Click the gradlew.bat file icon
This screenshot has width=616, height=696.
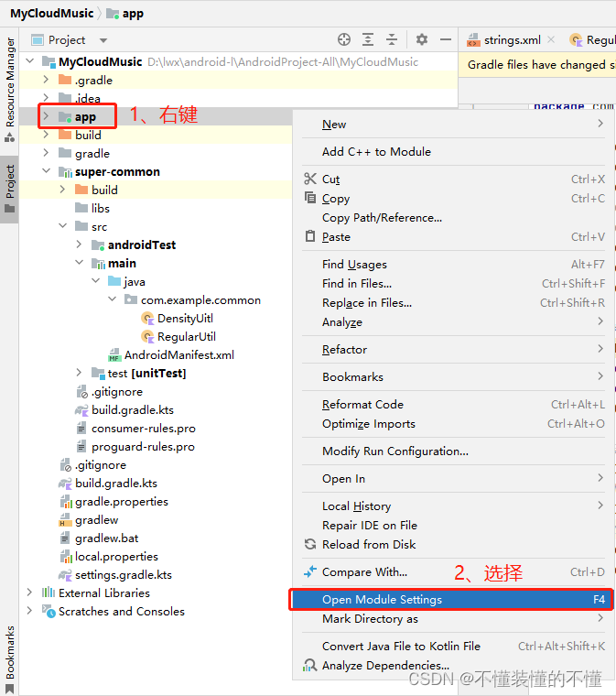click(65, 538)
